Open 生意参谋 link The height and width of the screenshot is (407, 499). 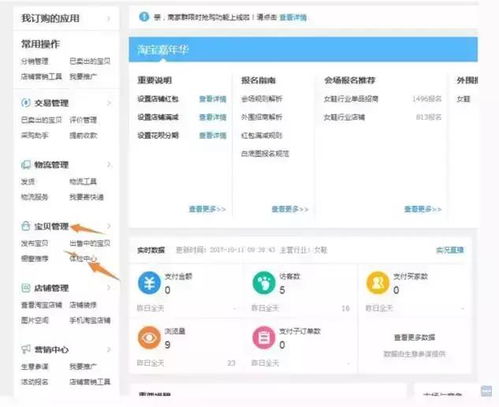click(35, 367)
